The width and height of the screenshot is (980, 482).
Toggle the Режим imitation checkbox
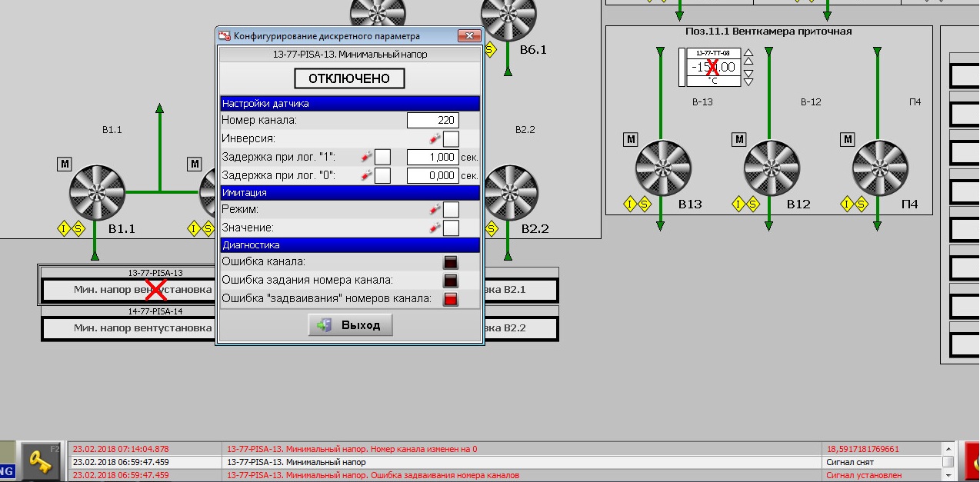451,209
